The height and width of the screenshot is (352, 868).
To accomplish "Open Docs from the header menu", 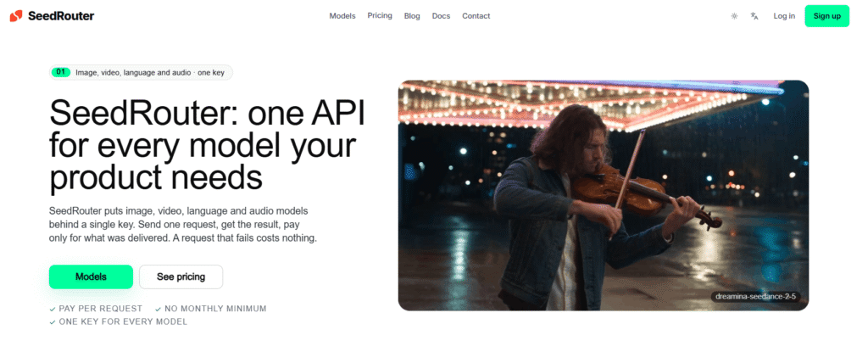I will coord(441,16).
